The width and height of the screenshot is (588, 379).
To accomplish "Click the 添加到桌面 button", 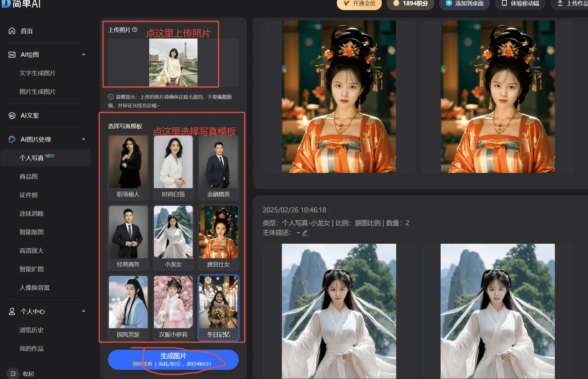I will coord(464,4).
